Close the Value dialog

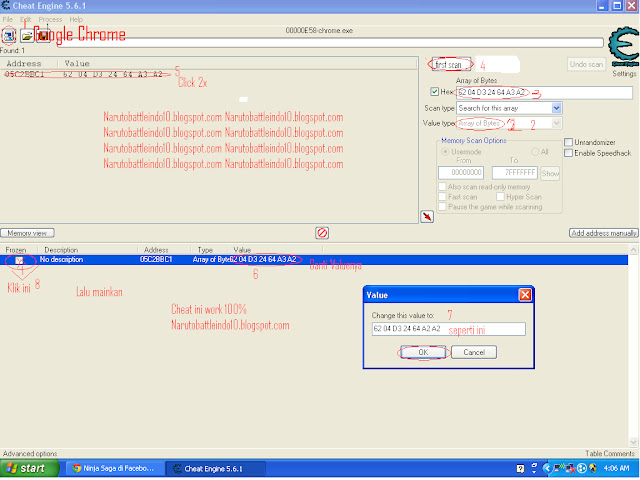(525, 295)
